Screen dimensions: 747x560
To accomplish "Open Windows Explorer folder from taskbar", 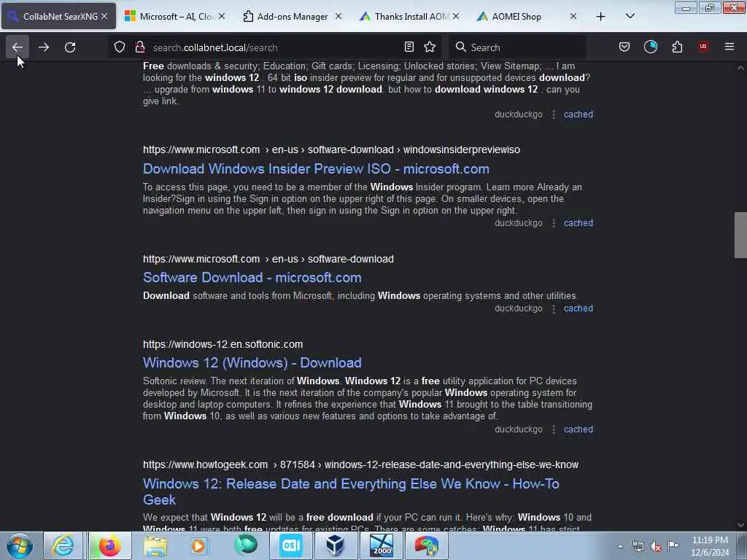I will 155,545.
